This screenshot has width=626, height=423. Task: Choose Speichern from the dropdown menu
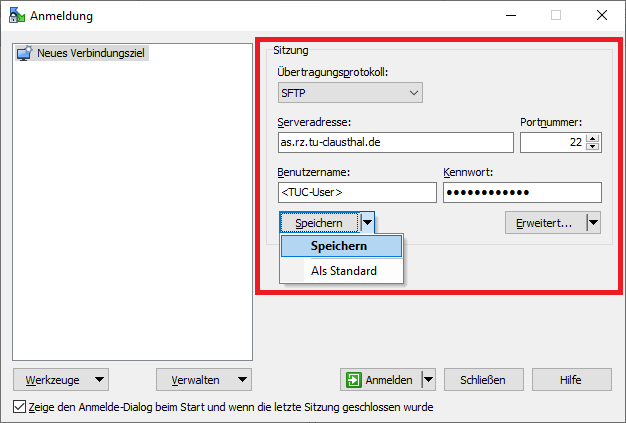339,246
